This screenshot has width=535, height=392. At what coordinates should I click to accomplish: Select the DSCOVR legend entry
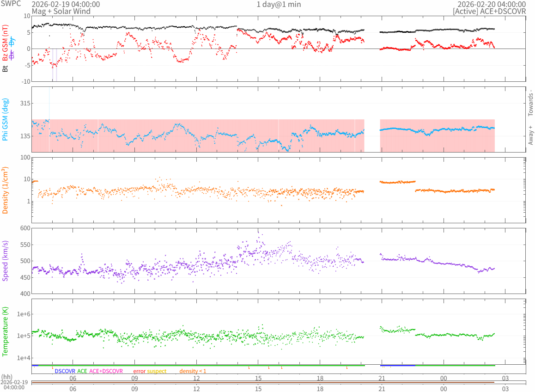click(65, 371)
